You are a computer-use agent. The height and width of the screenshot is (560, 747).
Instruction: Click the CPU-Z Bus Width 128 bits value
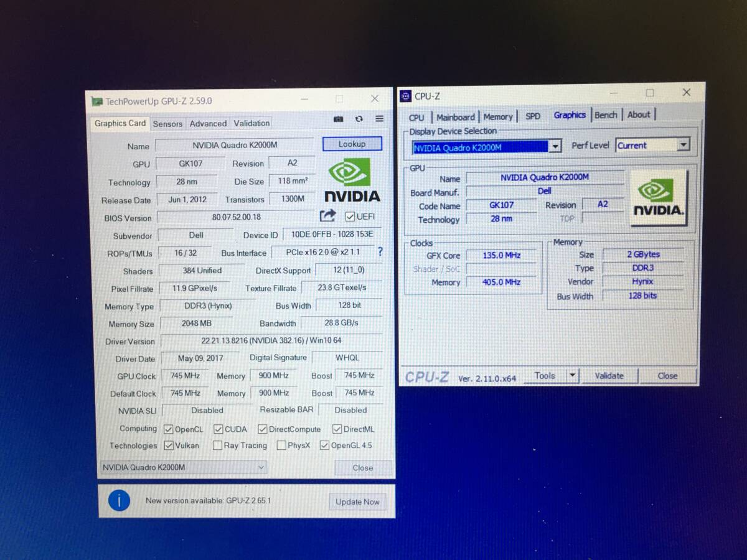pos(643,296)
